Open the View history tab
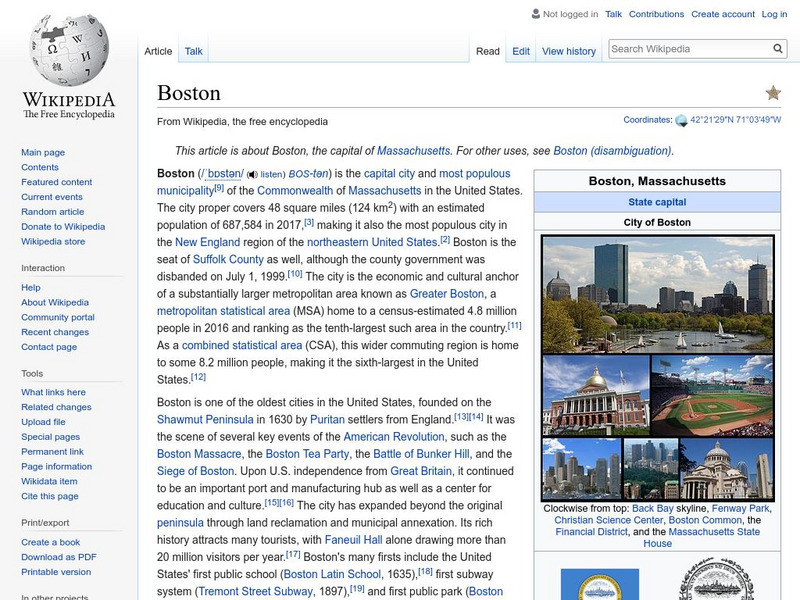 pos(568,51)
